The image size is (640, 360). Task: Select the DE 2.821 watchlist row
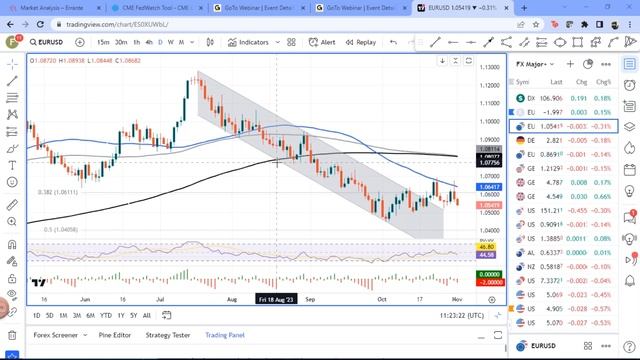tap(564, 140)
